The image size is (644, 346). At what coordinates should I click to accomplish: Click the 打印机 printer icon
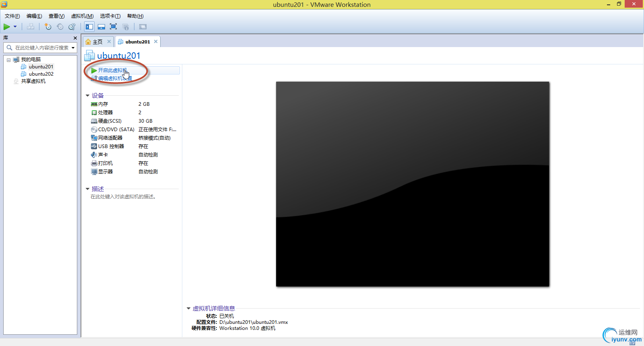[94, 163]
